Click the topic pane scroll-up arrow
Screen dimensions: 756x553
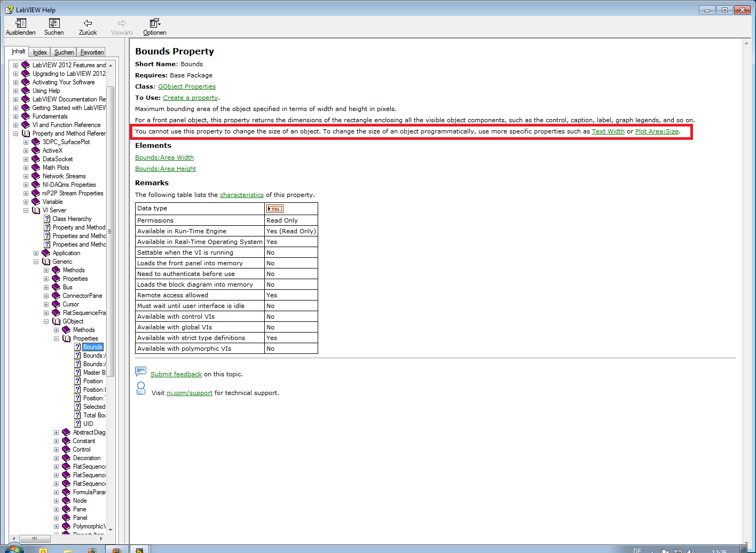pyautogui.click(x=746, y=43)
